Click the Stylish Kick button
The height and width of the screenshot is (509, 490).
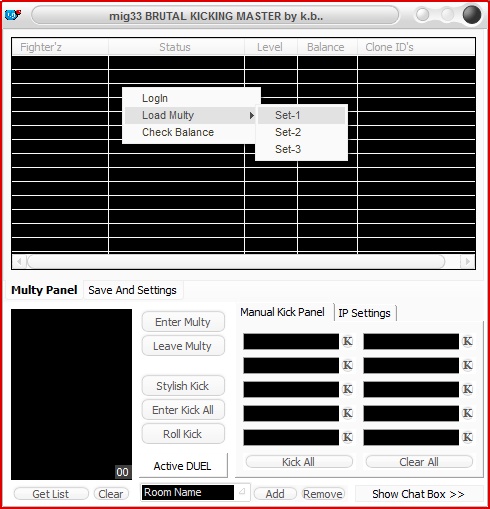(183, 386)
